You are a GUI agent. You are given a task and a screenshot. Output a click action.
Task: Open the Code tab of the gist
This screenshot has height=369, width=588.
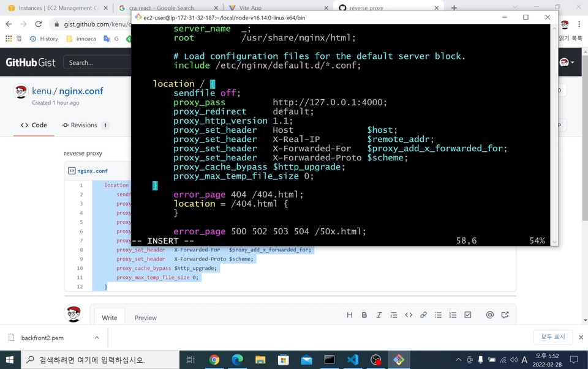[34, 125]
